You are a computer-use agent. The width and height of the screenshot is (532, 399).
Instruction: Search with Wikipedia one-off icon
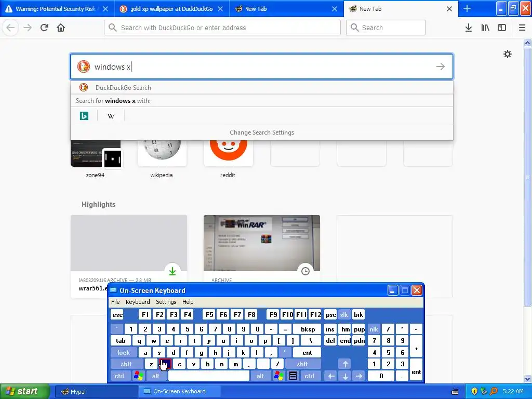111,116
